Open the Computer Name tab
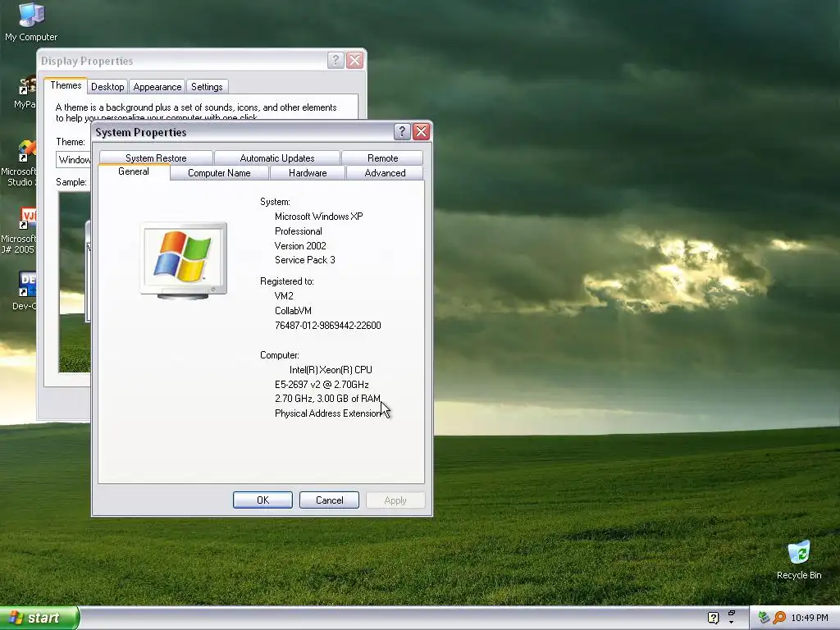Viewport: 840px width, 630px height. pyautogui.click(x=219, y=173)
